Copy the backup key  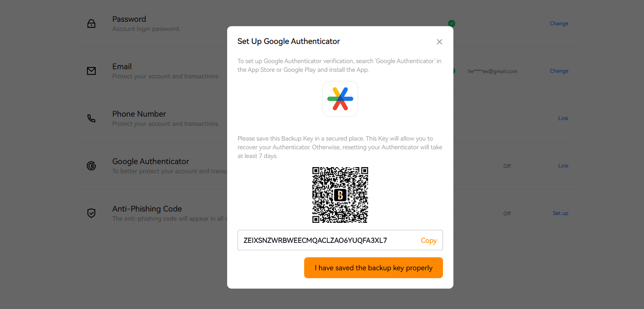click(429, 240)
